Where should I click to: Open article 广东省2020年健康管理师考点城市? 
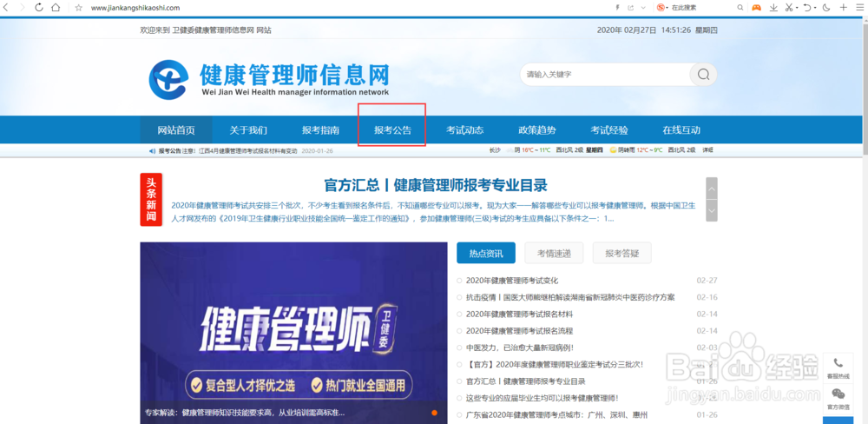tap(556, 415)
